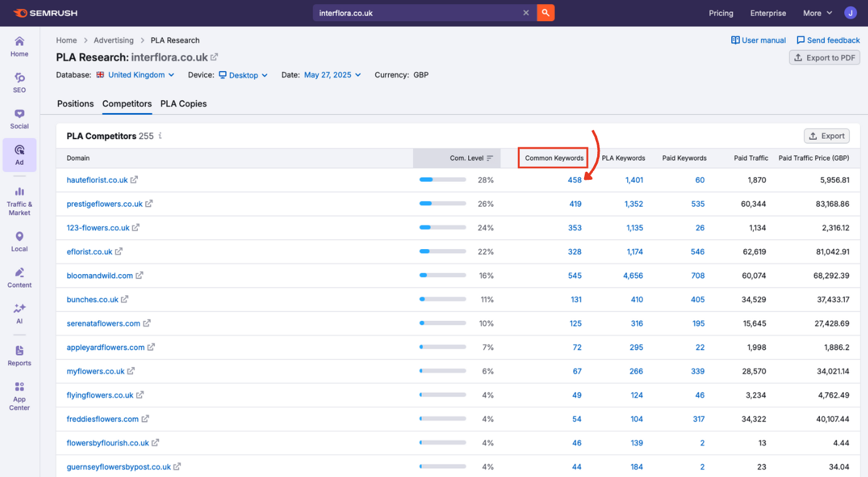Switch to the Positions tab
This screenshot has height=477, width=868.
(x=76, y=104)
